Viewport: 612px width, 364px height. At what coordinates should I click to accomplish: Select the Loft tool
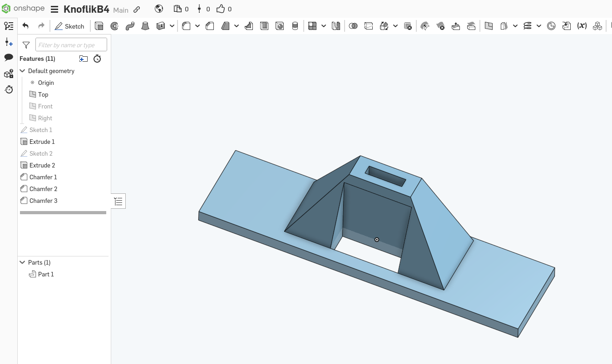(x=145, y=26)
